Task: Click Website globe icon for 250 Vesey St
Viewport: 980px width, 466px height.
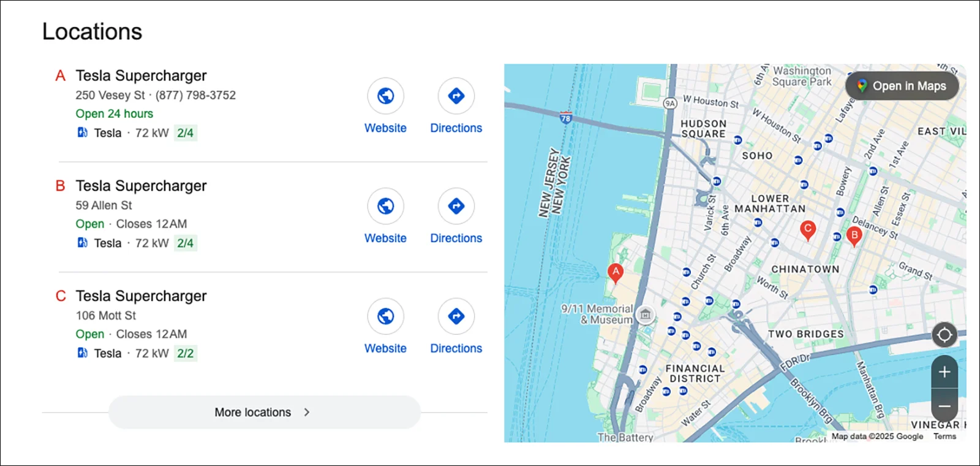Action: [x=385, y=96]
